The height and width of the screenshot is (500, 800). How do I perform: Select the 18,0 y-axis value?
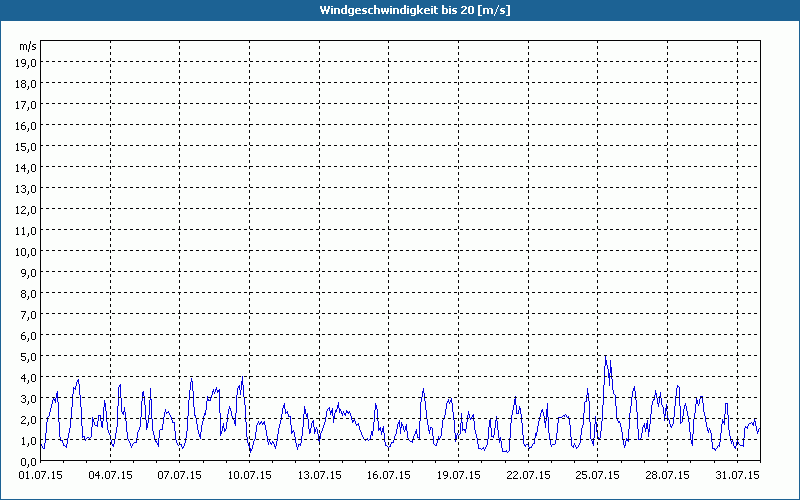pyautogui.click(x=27, y=84)
